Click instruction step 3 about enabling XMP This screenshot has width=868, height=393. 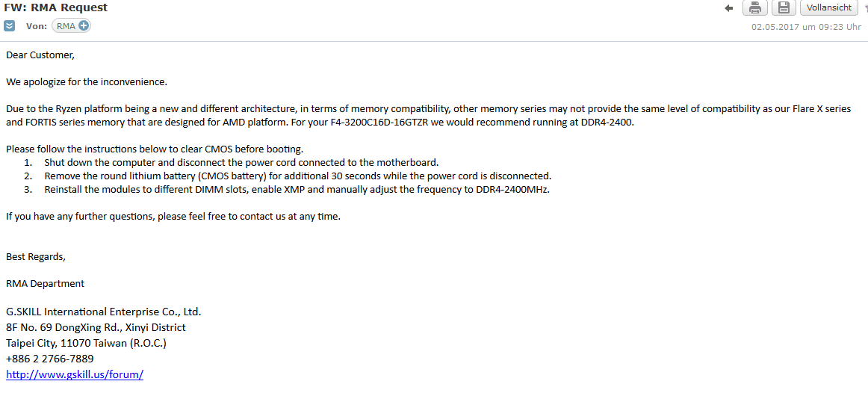point(286,189)
